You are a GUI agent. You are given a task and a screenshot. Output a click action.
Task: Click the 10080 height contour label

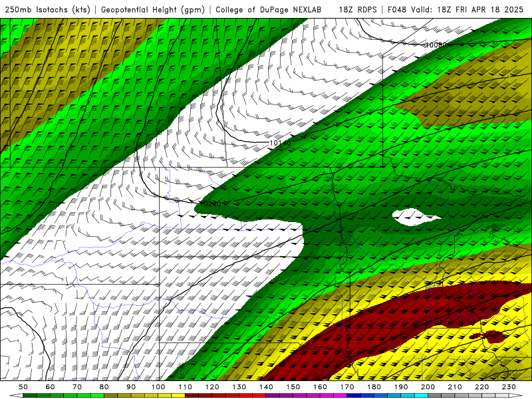436,45
